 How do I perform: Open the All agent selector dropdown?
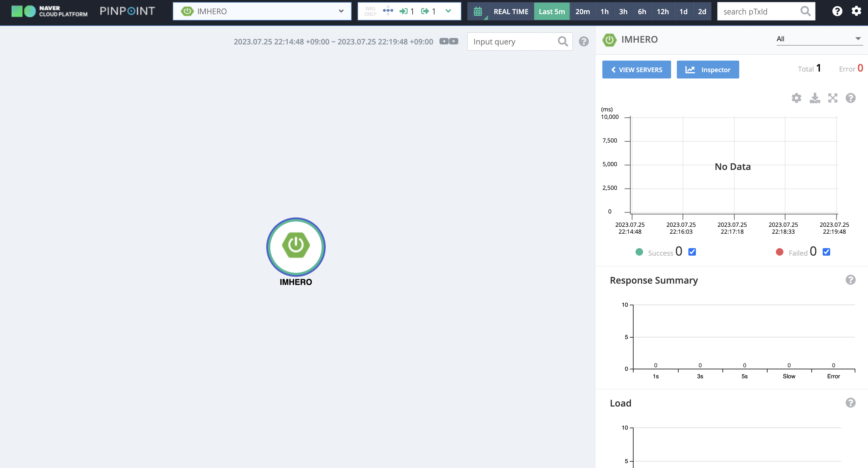[819, 39]
